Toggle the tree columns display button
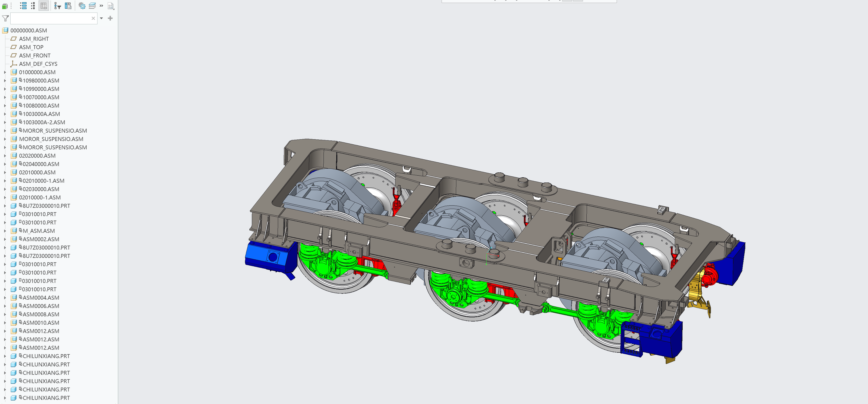The width and height of the screenshot is (868, 404). [x=43, y=6]
